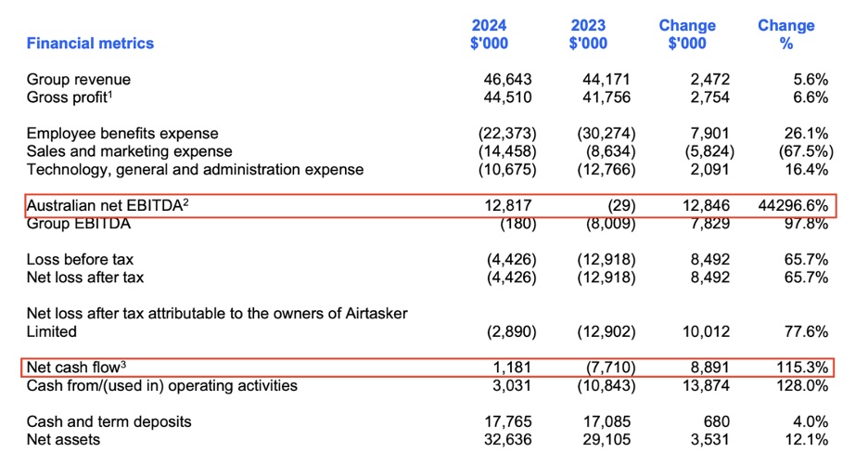This screenshot has width=868, height=466.
Task: Click the "Loss before tax" row label
Action: pyautogui.click(x=80, y=260)
